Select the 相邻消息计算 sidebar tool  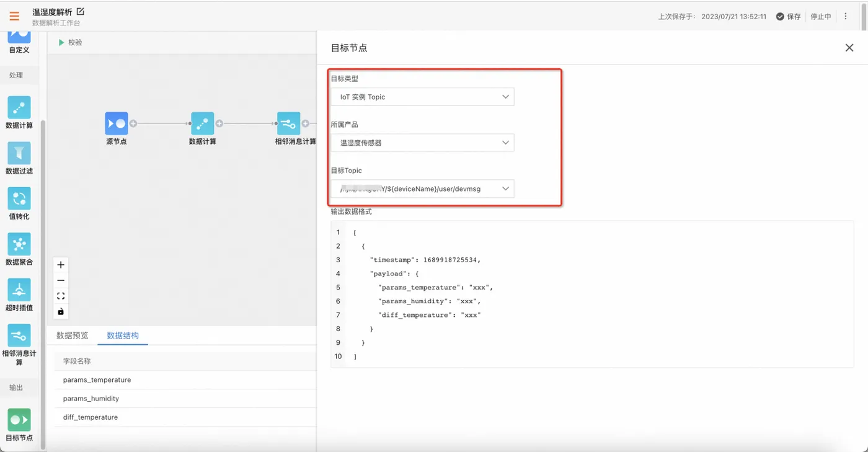click(19, 335)
